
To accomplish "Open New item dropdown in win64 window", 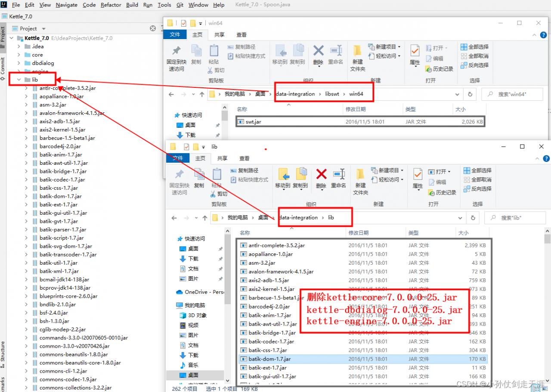I will coord(384,46).
